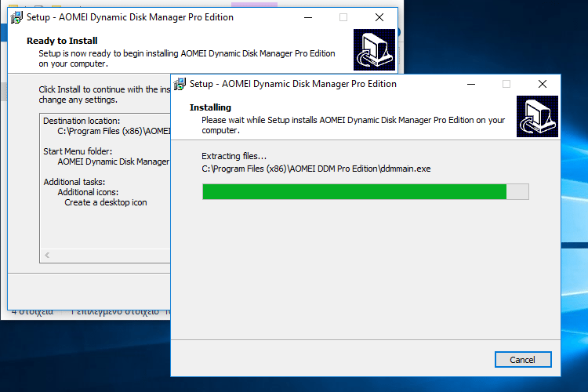Click the 'Destination location:' label
This screenshot has height=392, width=588.
[x=82, y=121]
